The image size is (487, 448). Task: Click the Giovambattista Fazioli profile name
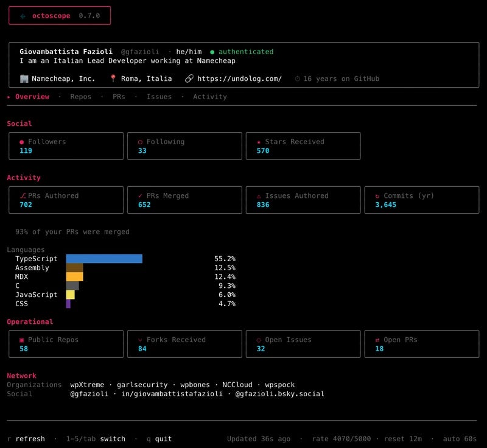[66, 52]
